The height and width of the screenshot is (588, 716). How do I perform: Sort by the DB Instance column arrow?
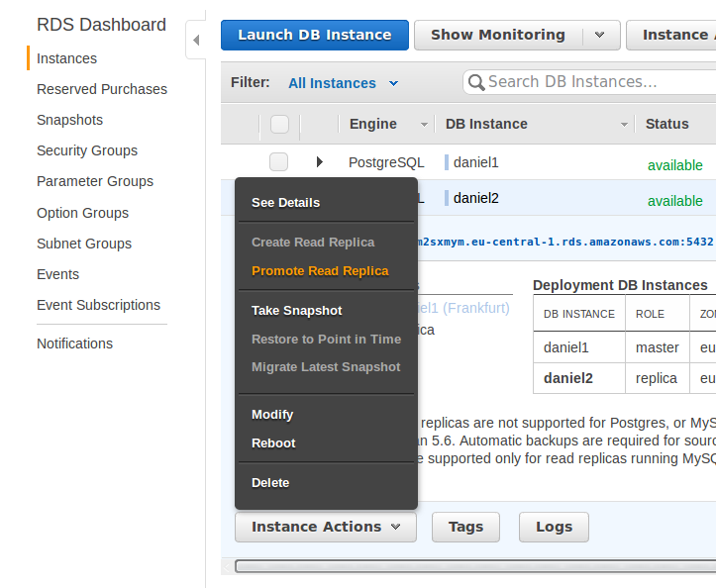tap(624, 124)
